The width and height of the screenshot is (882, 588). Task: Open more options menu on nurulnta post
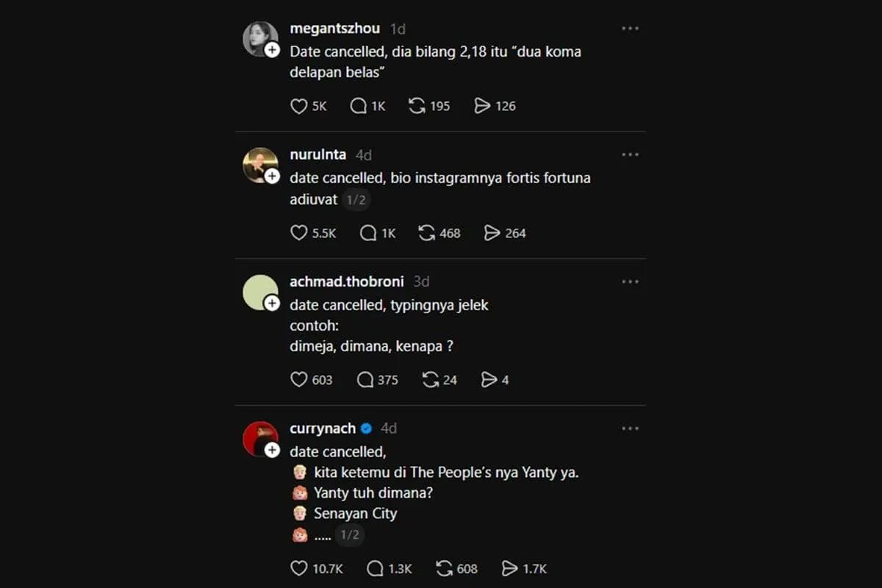point(630,154)
